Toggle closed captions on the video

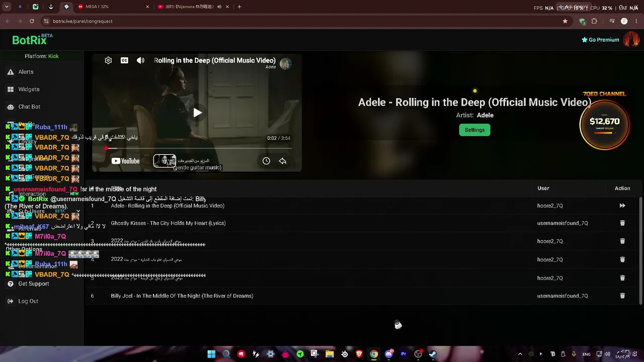click(124, 60)
